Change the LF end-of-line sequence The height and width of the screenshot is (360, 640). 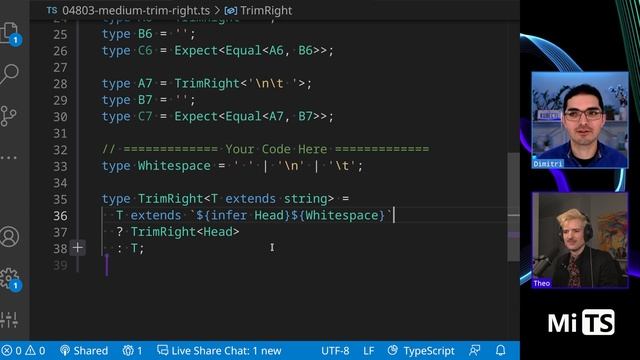[x=369, y=351]
